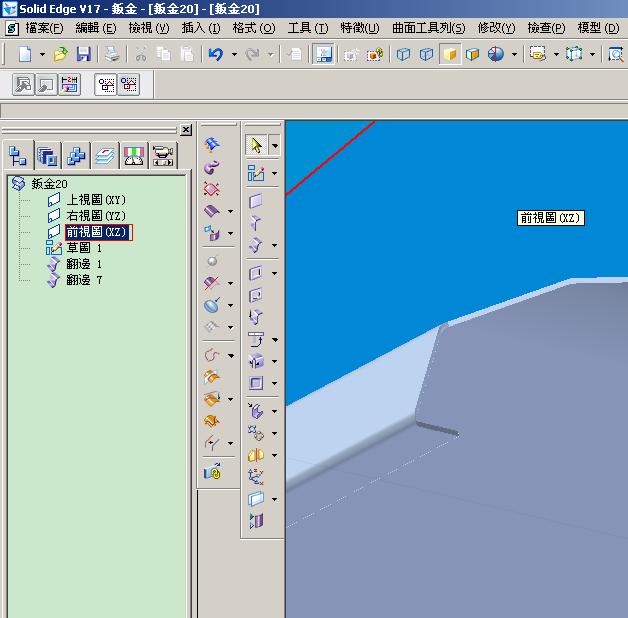Toggle the EdgeBar display button
The width and height of the screenshot is (628, 618).
324,54
